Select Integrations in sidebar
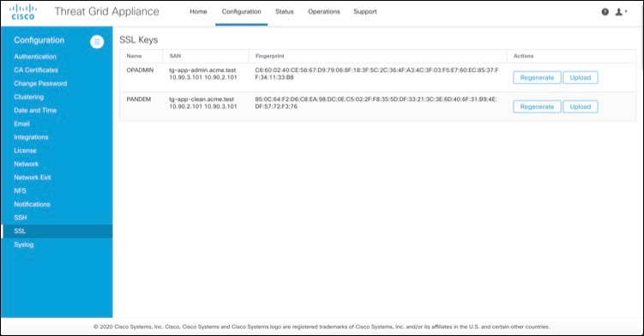Screen dimensions: 644x336 tap(31, 137)
